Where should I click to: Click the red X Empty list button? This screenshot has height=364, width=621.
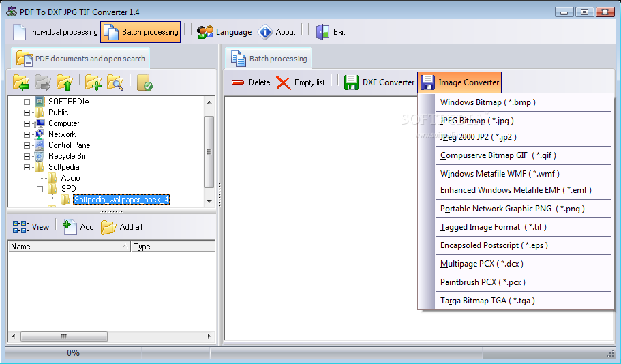[x=301, y=82]
